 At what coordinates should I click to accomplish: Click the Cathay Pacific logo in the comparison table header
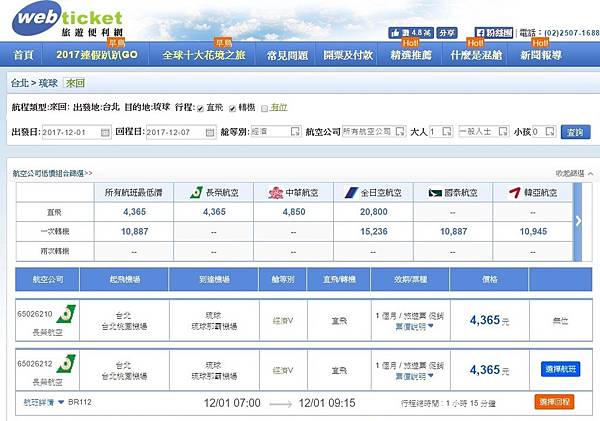(435, 193)
